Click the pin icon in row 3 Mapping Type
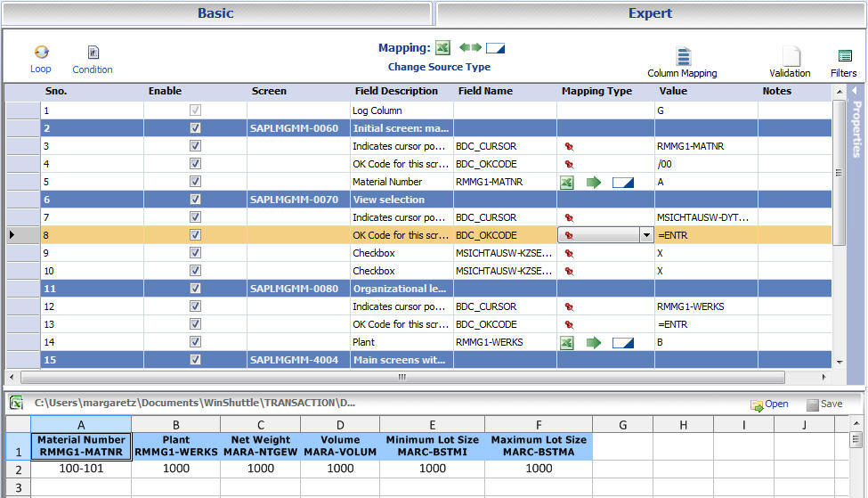 [569, 146]
